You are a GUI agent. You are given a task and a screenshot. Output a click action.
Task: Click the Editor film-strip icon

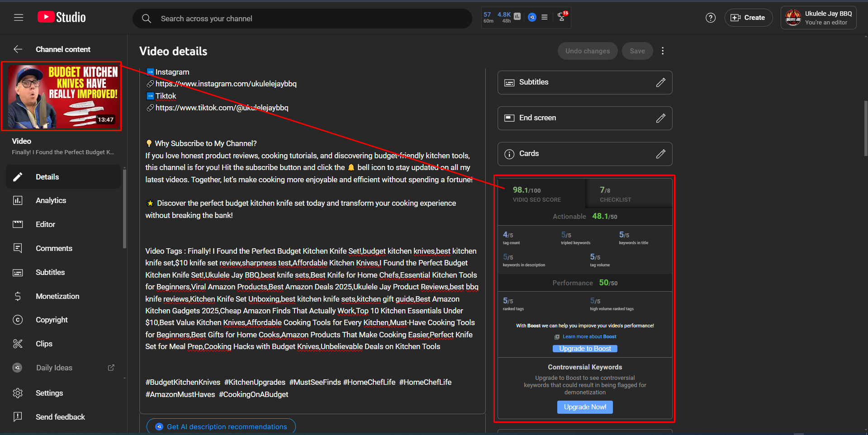coord(18,224)
